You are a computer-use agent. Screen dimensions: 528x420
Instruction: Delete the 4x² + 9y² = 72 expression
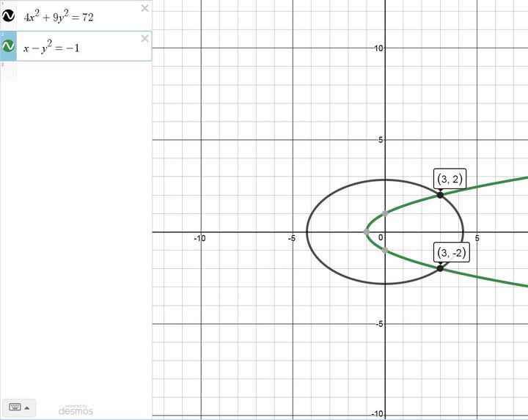pos(144,9)
